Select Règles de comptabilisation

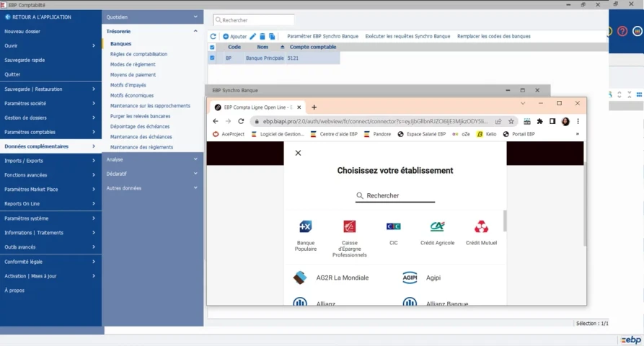(138, 54)
